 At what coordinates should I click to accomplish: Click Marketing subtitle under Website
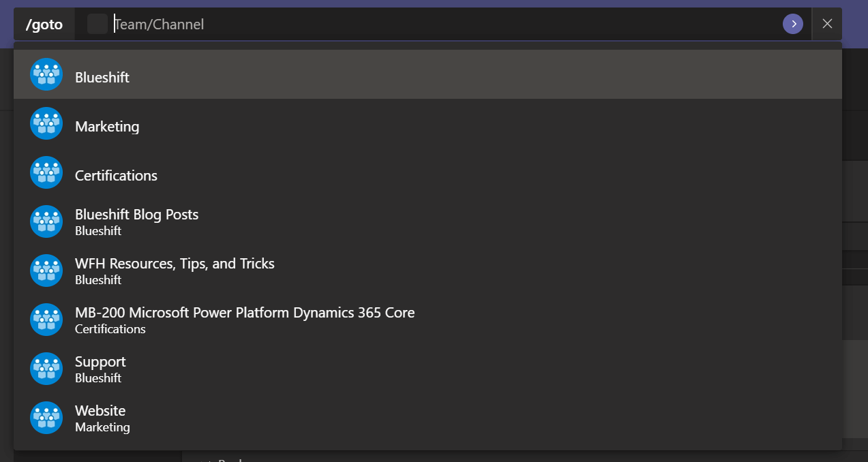(x=102, y=427)
